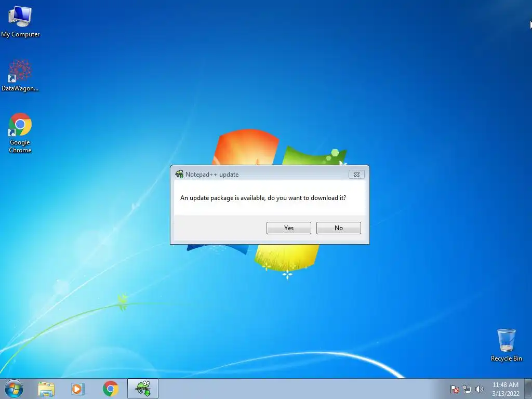Click the Notepad++ chameleon icon in dialog title
Image resolution: width=532 pixels, height=399 pixels.
pos(179,174)
